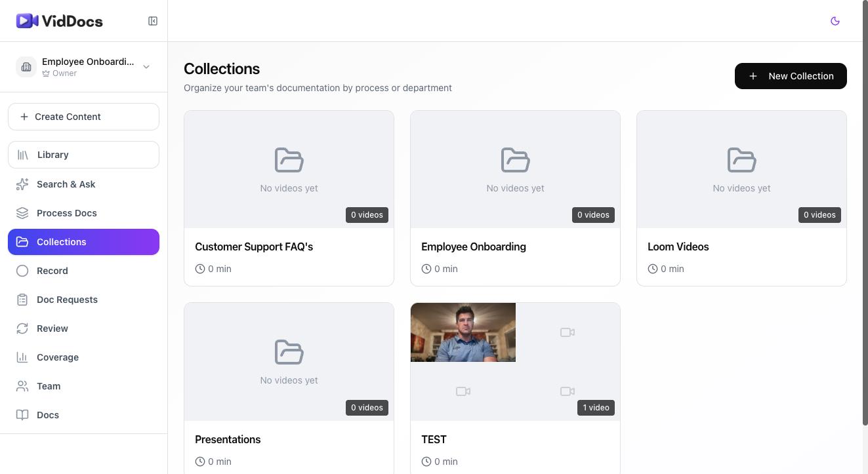The height and width of the screenshot is (474, 868).
Task: Click the Collections folder icon in sidebar
Action: pyautogui.click(x=22, y=242)
